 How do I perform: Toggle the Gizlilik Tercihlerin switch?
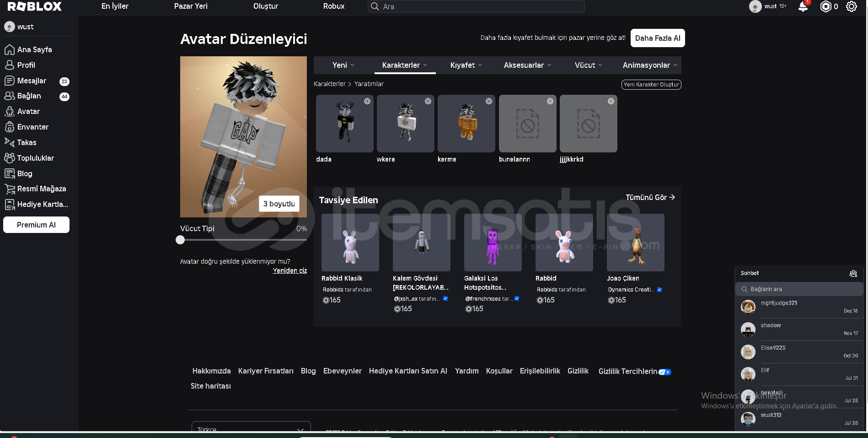tap(664, 372)
